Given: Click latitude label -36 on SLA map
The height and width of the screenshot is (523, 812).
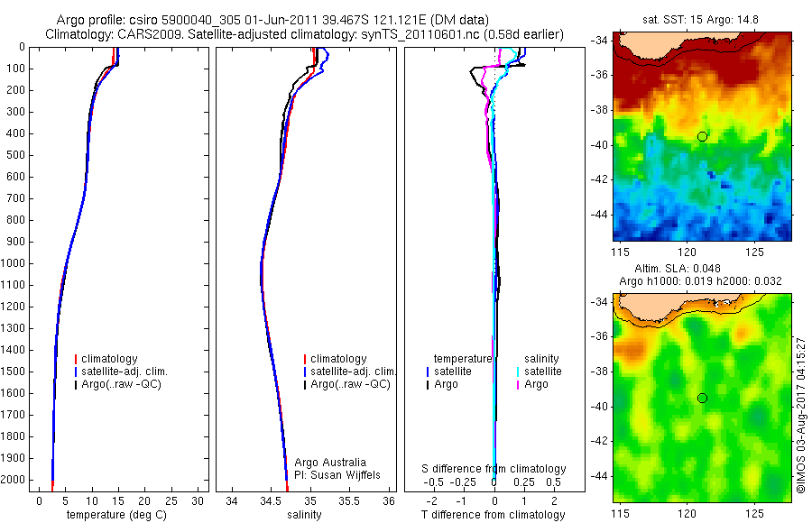Looking at the screenshot, I should point(600,336).
